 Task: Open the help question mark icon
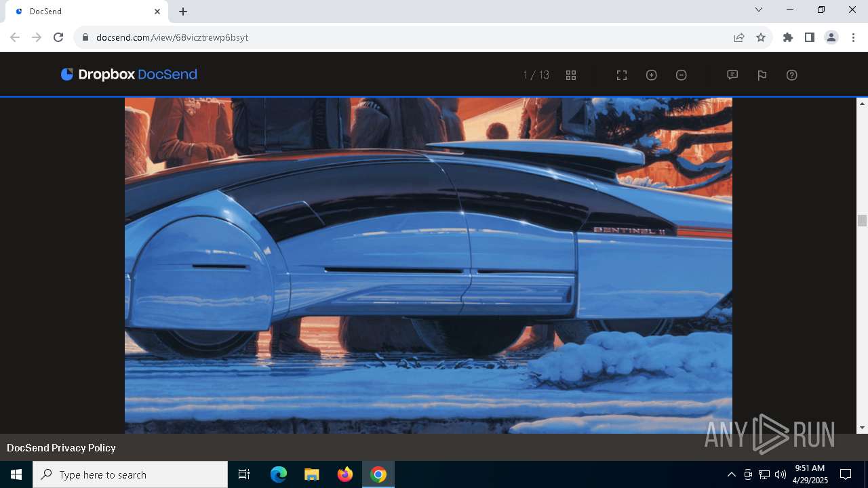point(792,75)
